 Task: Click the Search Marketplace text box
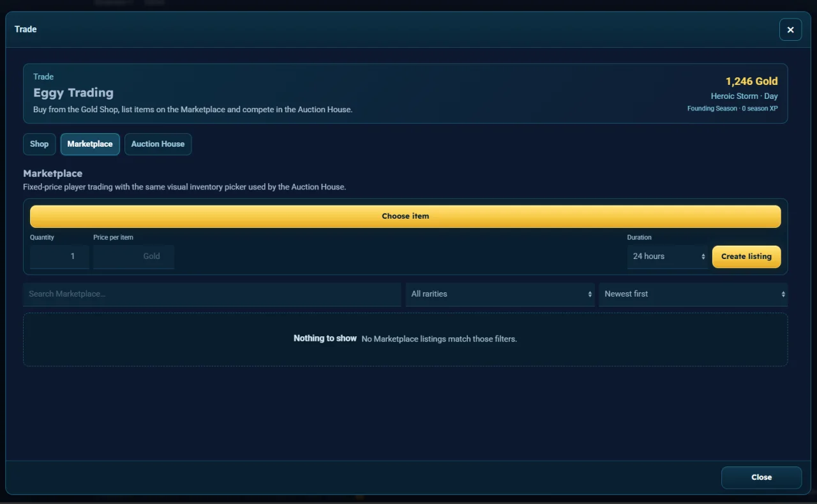click(212, 294)
